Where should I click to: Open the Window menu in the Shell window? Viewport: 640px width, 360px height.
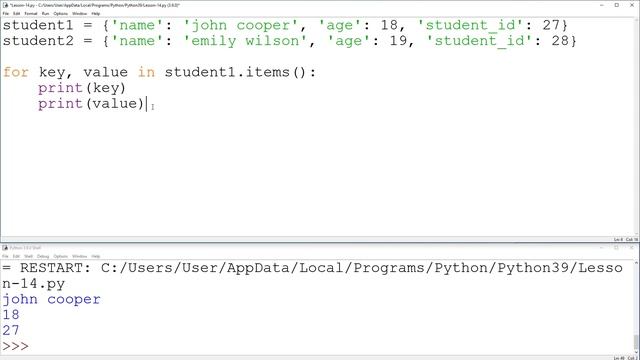[80, 256]
